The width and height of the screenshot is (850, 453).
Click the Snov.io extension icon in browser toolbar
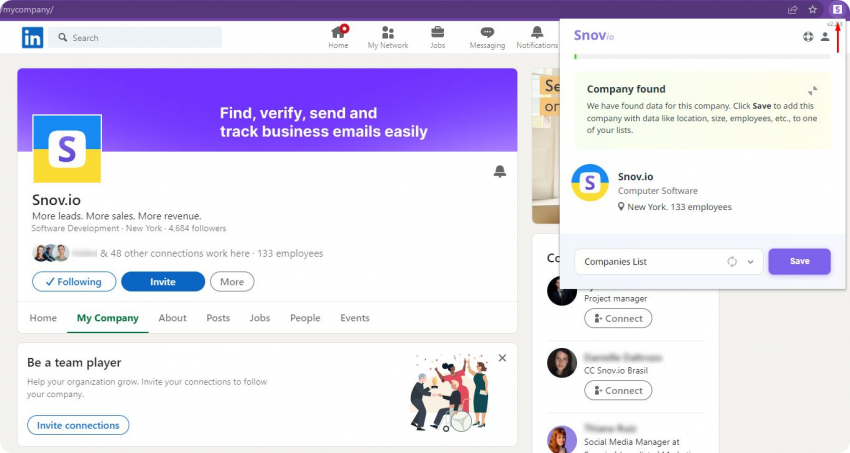[837, 9]
